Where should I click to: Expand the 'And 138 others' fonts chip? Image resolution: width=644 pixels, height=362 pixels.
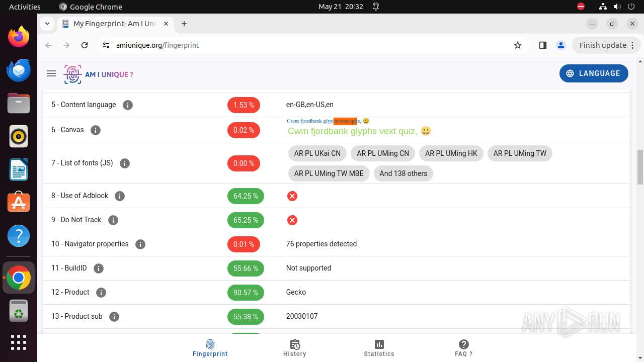point(404,173)
